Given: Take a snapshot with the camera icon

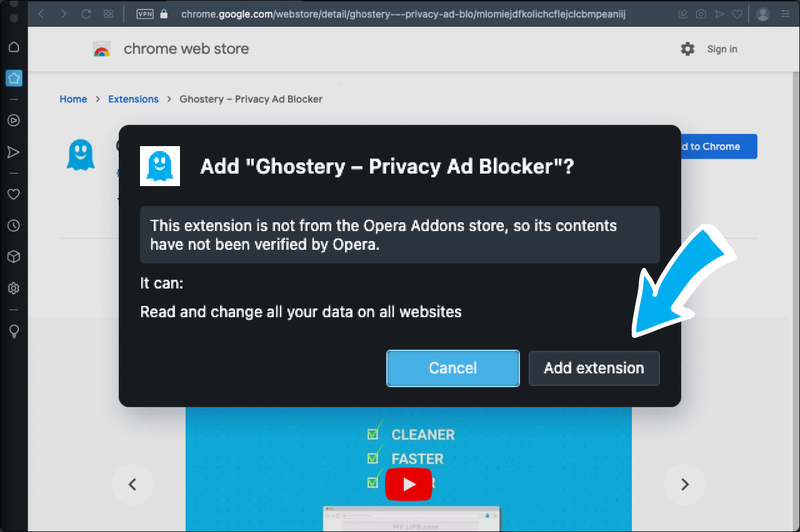Looking at the screenshot, I should point(701,14).
